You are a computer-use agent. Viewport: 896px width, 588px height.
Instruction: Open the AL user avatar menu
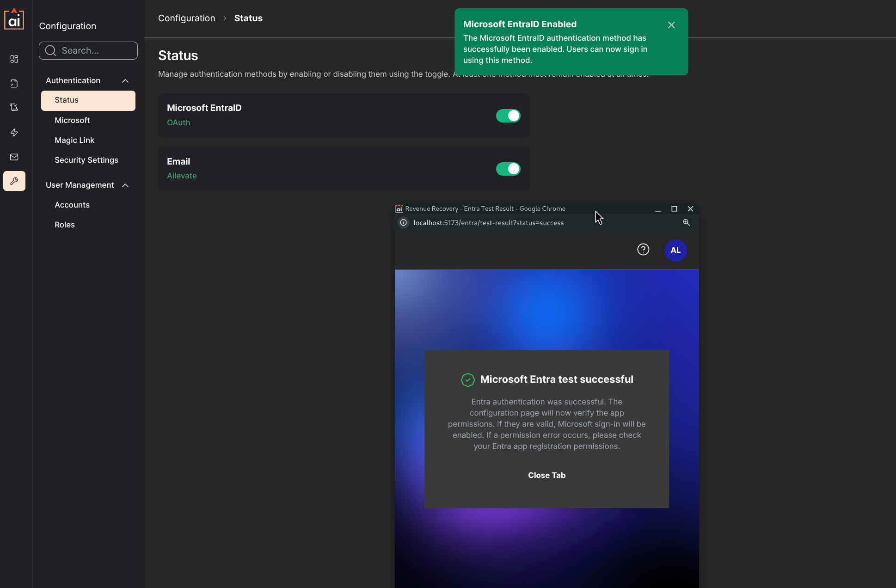click(675, 250)
